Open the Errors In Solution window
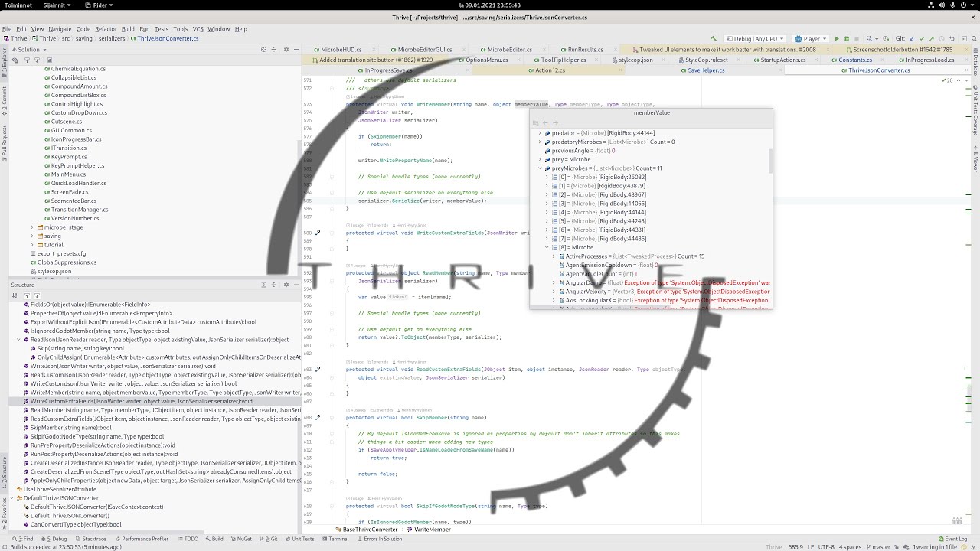Image resolution: width=980 pixels, height=551 pixels. pos(380,539)
